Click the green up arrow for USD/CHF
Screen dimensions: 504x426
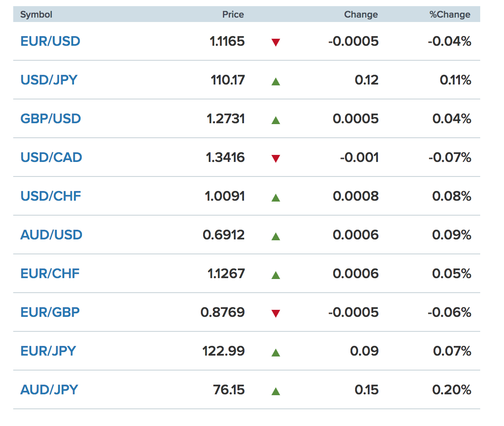pos(275,198)
